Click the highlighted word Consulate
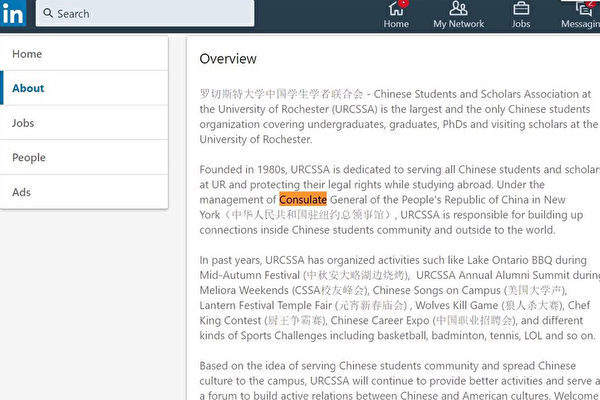 (303, 199)
